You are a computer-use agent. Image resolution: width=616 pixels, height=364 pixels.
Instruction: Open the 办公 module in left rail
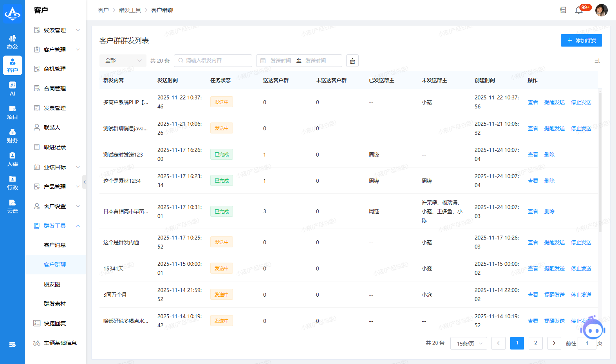click(13, 42)
